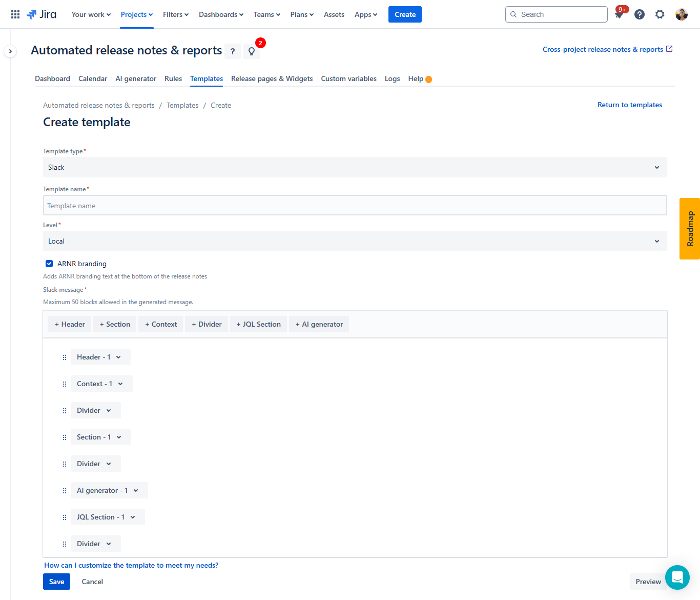Open the Your work menu
The height and width of the screenshot is (600, 700).
click(x=91, y=14)
